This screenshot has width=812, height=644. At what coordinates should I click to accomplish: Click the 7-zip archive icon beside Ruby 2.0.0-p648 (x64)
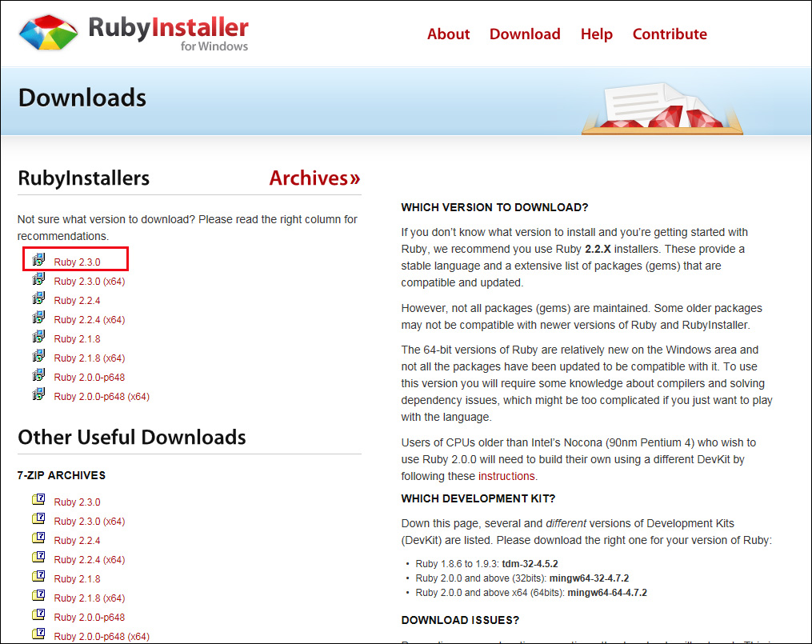(x=38, y=634)
